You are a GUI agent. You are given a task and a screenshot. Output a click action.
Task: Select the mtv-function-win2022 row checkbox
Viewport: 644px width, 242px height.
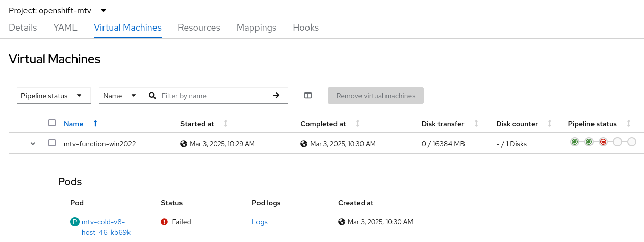tap(52, 143)
